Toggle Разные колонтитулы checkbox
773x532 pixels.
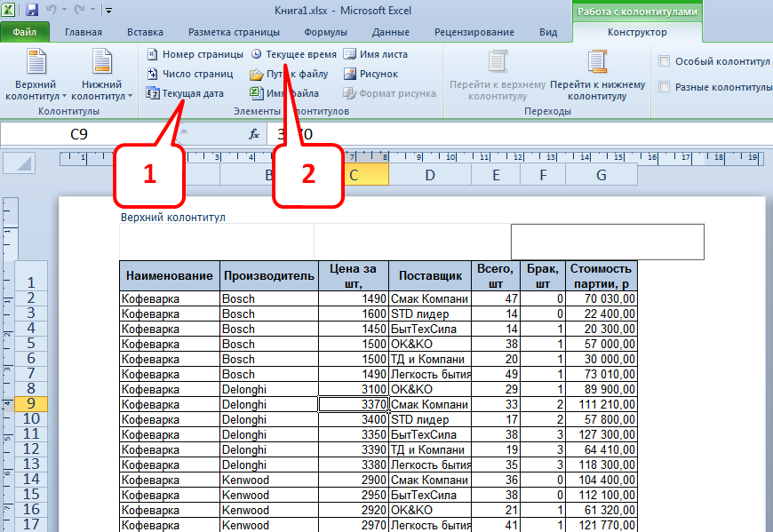665,87
